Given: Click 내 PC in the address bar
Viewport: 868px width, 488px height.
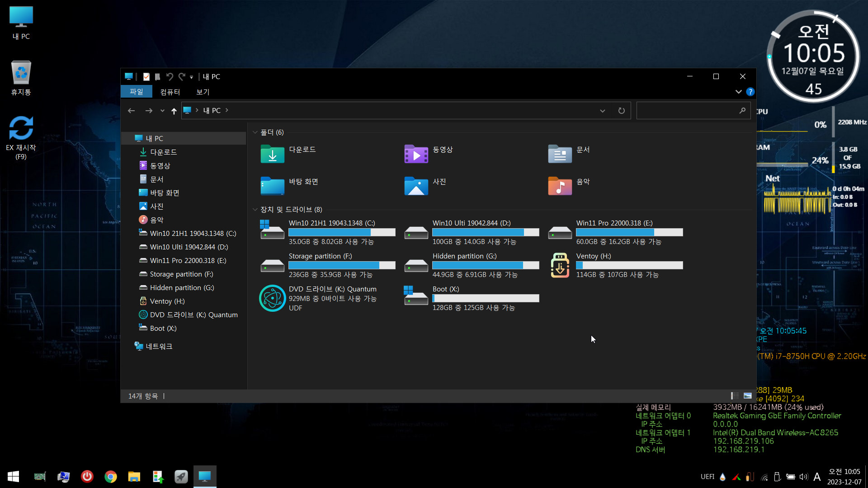Looking at the screenshot, I should (x=212, y=110).
